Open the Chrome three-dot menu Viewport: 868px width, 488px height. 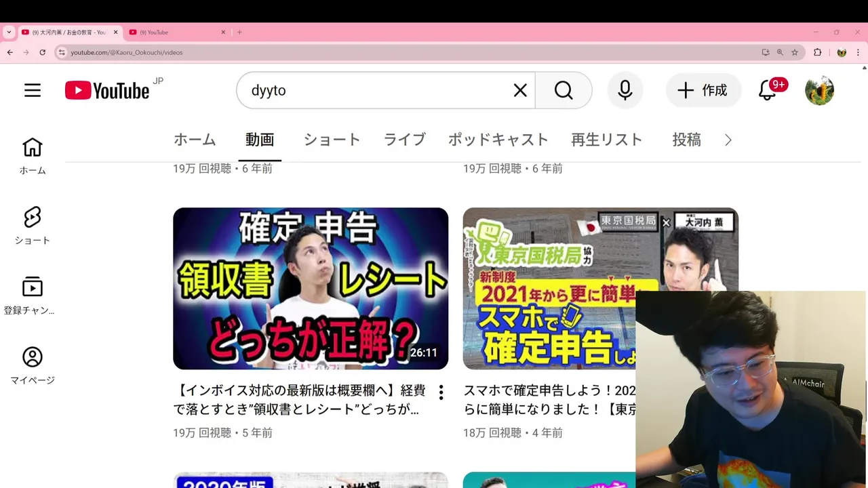858,52
